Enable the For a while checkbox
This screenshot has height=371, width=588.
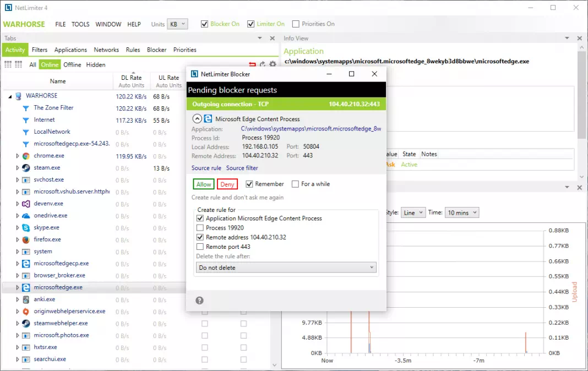(x=296, y=184)
